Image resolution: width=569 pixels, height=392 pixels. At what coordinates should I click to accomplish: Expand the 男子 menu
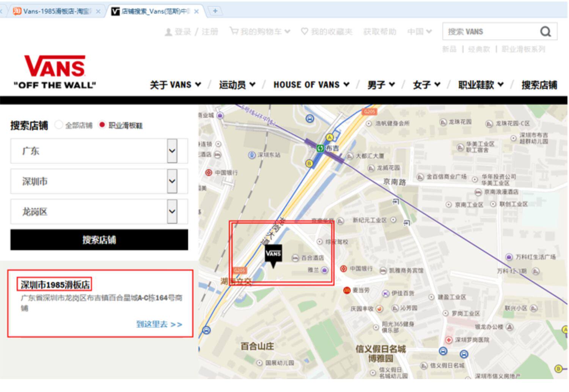tap(381, 85)
